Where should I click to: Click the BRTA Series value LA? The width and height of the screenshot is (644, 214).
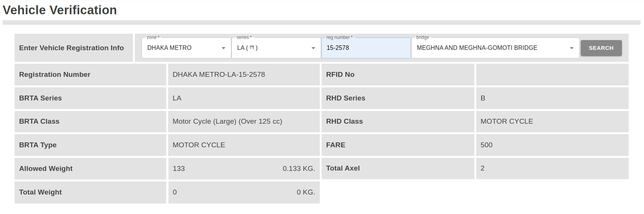click(x=177, y=98)
